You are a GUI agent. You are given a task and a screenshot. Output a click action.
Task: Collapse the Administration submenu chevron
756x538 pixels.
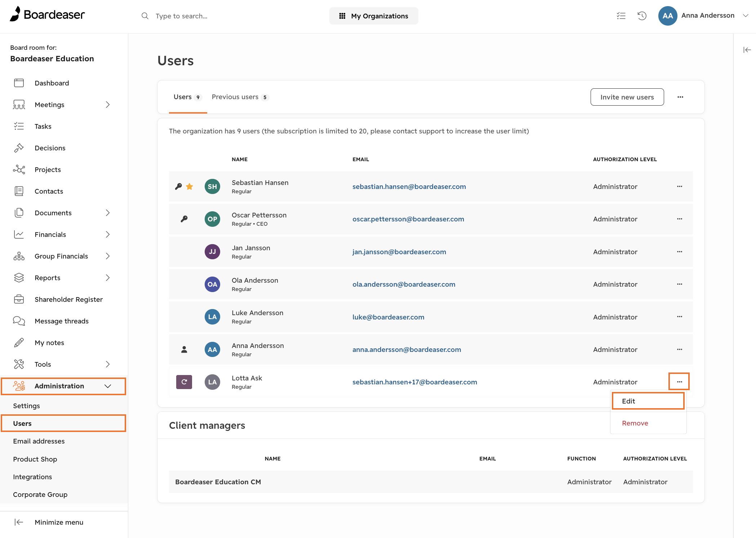click(x=108, y=386)
